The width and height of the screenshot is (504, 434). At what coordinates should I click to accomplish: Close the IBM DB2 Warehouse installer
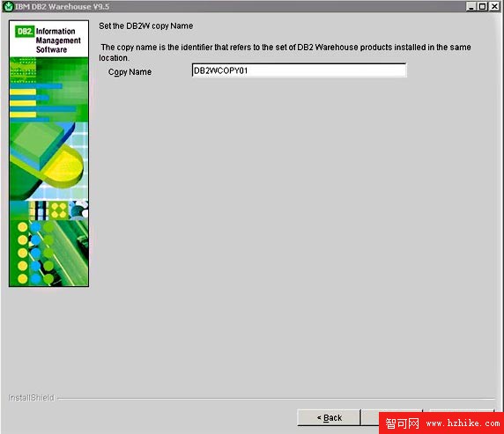click(494, 6)
